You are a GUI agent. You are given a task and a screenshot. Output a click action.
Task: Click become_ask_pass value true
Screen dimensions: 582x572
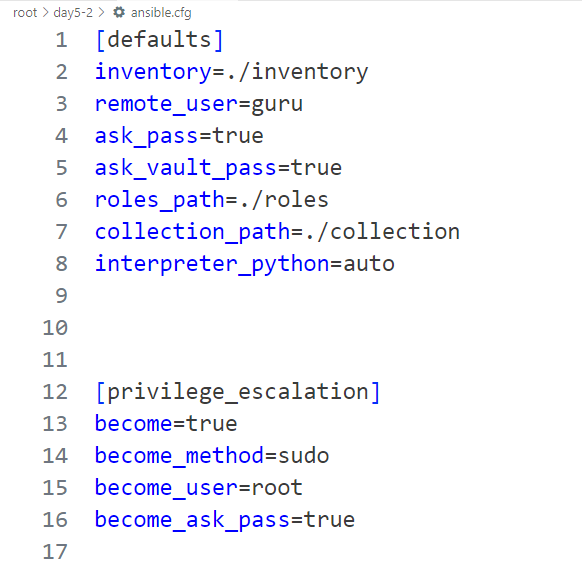click(329, 520)
